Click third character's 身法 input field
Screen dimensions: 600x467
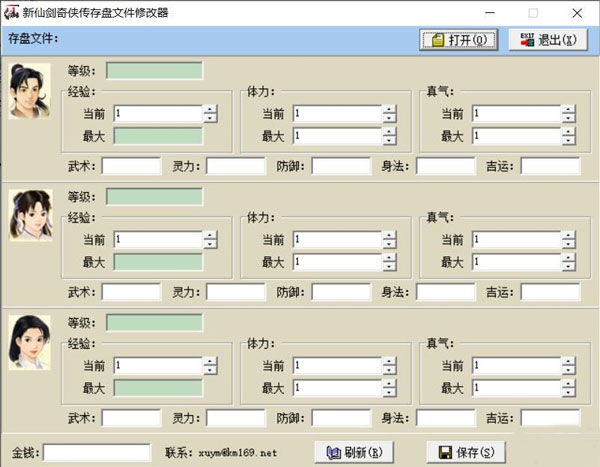[x=446, y=418]
